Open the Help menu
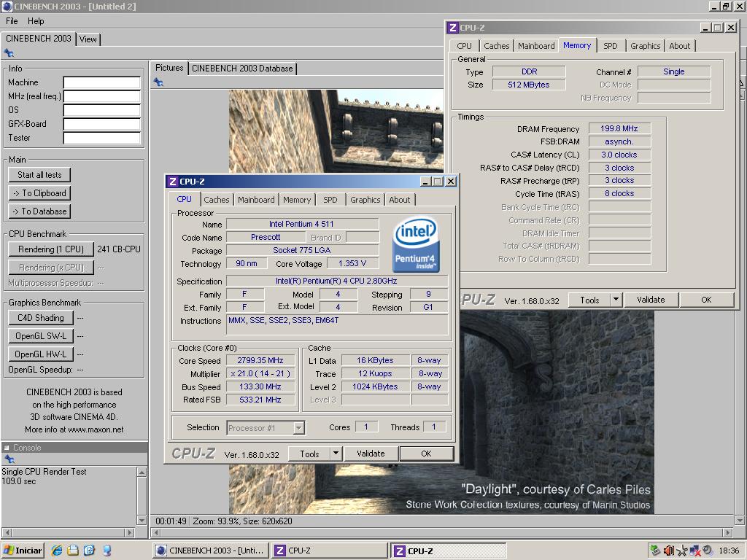Screen dimensions: 747x560 [36, 21]
